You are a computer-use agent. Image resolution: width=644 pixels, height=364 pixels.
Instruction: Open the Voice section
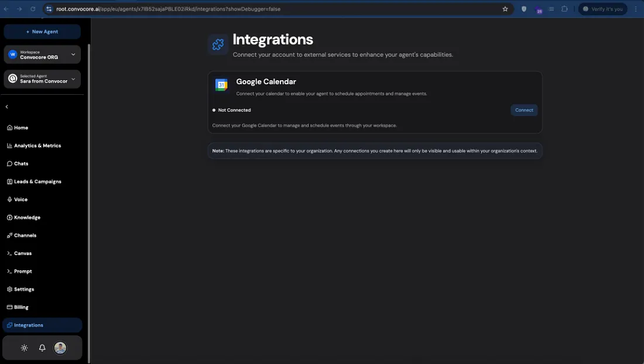(17, 200)
